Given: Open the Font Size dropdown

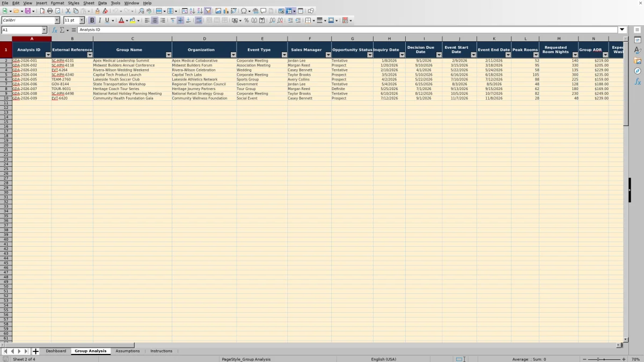Looking at the screenshot, I should [82, 20].
